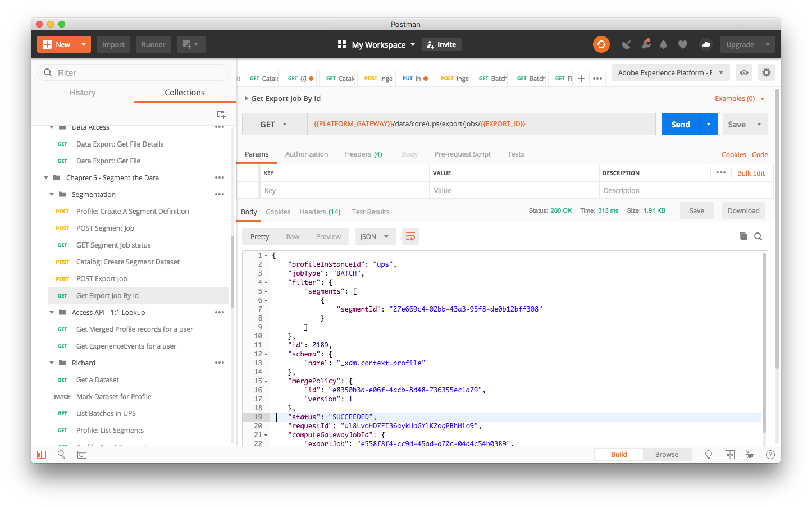The width and height of the screenshot is (812, 508).
Task: Open a new request tab with plus
Action: (x=581, y=79)
